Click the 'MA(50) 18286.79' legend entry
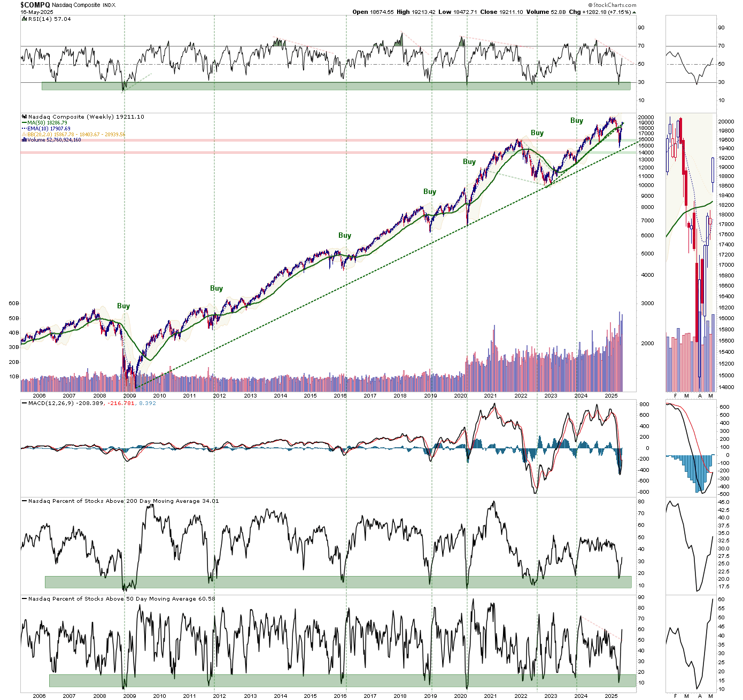743x700 pixels. pyautogui.click(x=44, y=123)
